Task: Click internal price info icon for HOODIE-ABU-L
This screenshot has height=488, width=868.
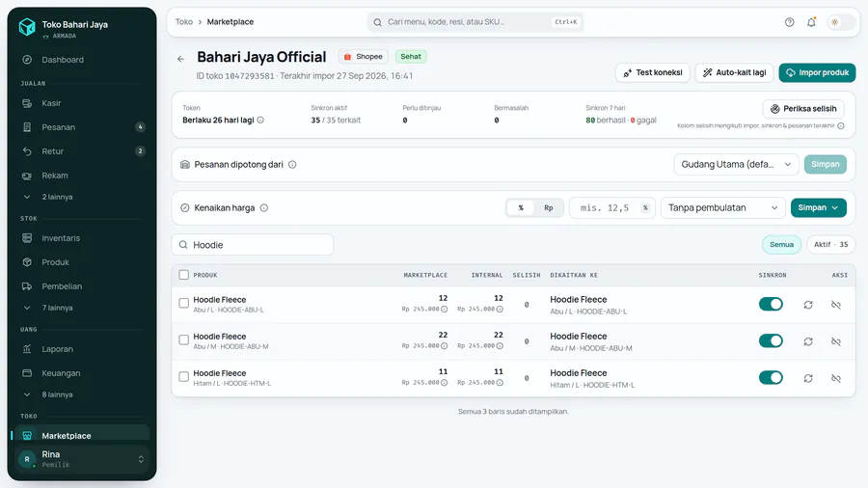Action: 500,310
